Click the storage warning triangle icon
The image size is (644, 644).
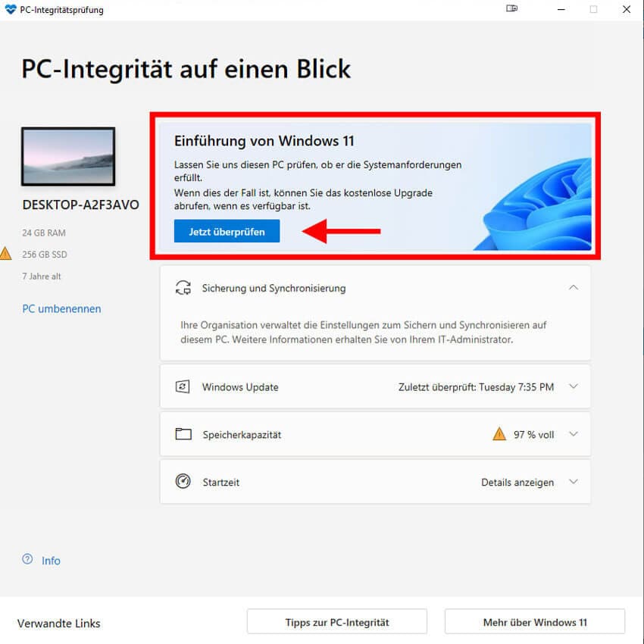(x=499, y=433)
